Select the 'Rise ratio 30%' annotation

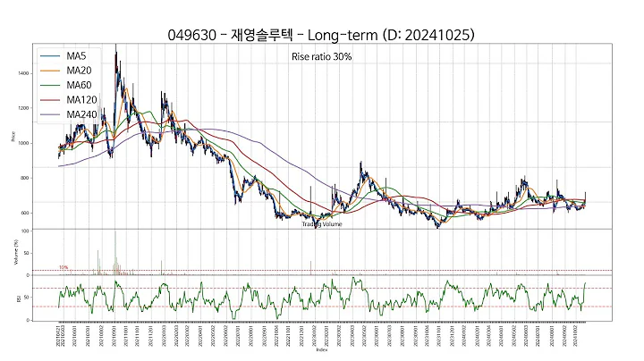(x=322, y=57)
